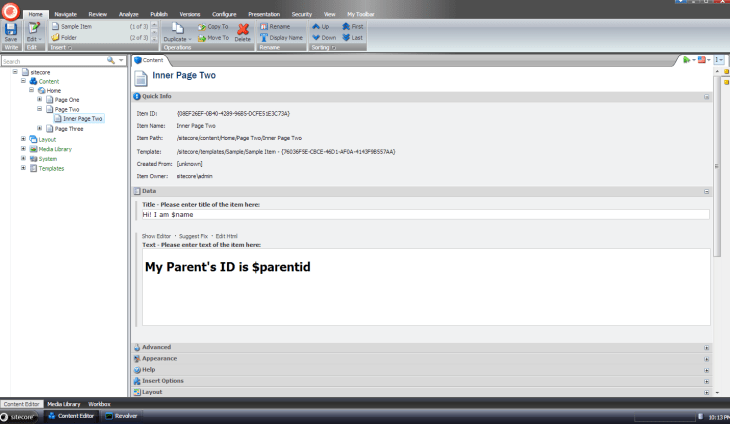Move item Up in Sorting group
This screenshot has height=424, width=730.
coord(323,26)
